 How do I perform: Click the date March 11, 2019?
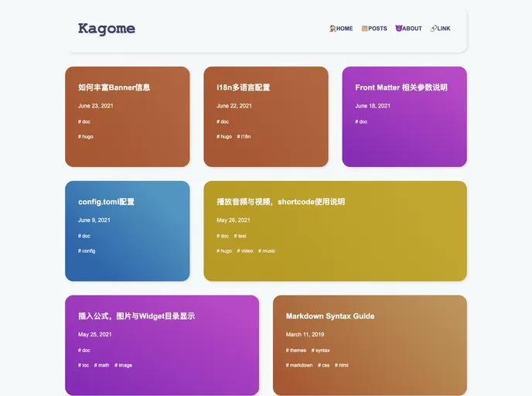pyautogui.click(x=305, y=335)
